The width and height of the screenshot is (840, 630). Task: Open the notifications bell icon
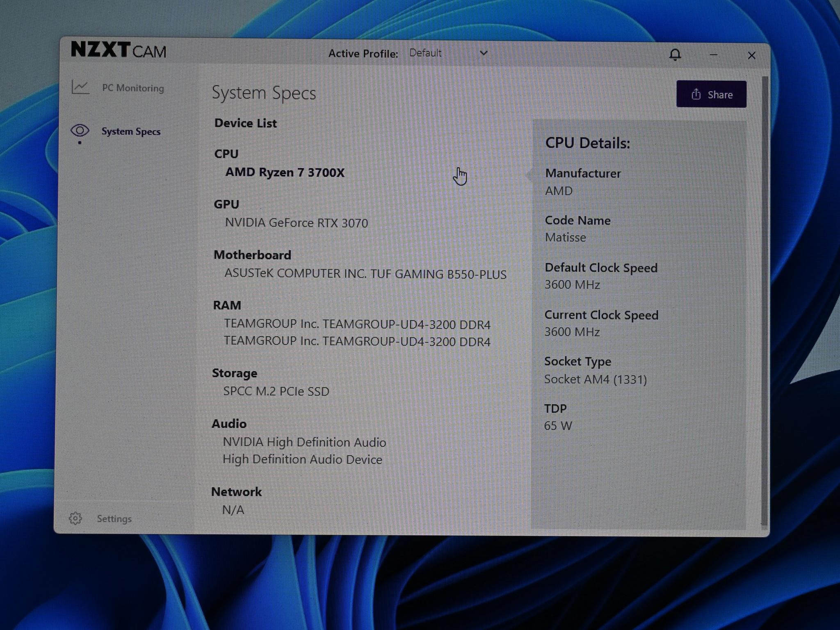coord(675,54)
